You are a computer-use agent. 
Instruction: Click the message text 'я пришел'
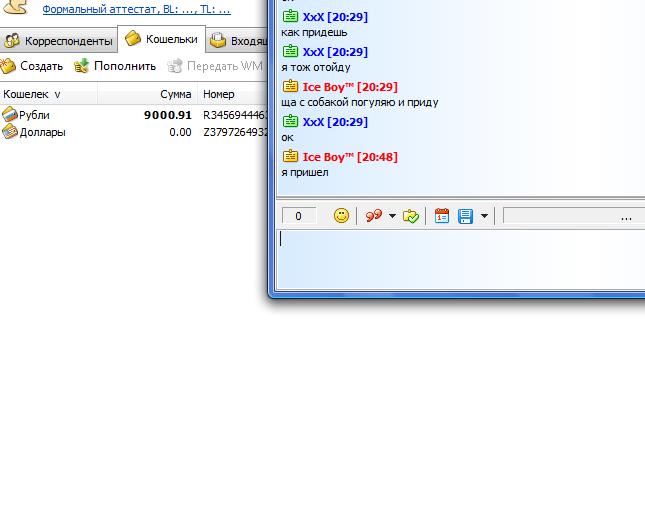[305, 172]
